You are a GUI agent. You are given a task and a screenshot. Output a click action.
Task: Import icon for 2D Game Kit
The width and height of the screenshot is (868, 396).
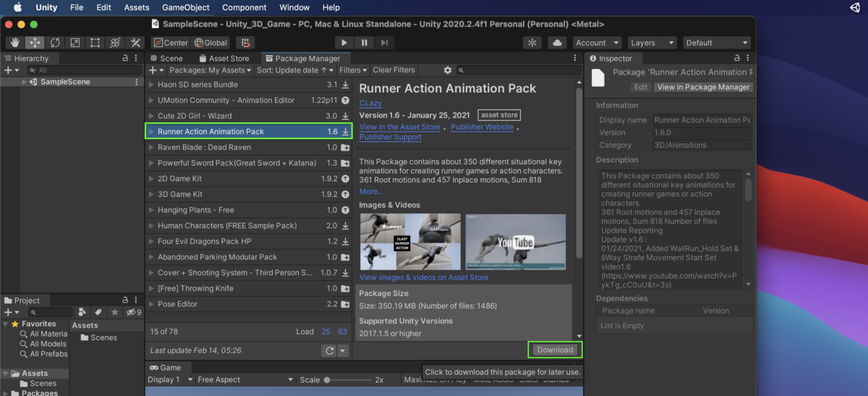click(x=346, y=179)
